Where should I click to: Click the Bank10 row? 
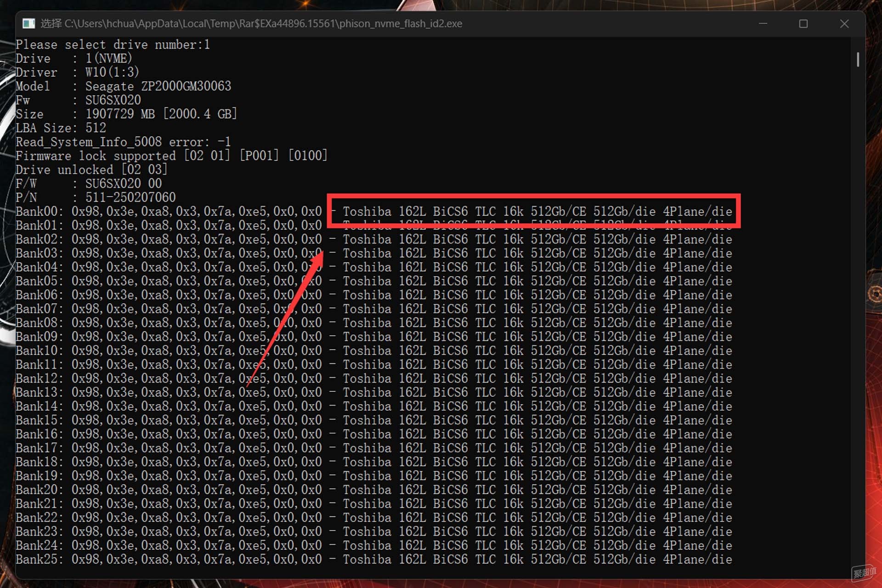click(374, 351)
